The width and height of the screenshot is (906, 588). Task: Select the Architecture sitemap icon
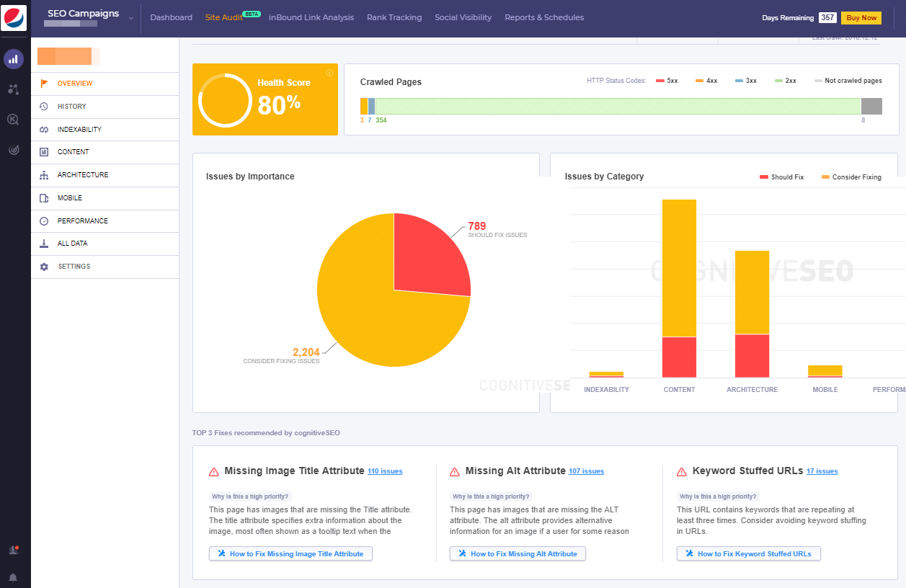click(x=43, y=175)
